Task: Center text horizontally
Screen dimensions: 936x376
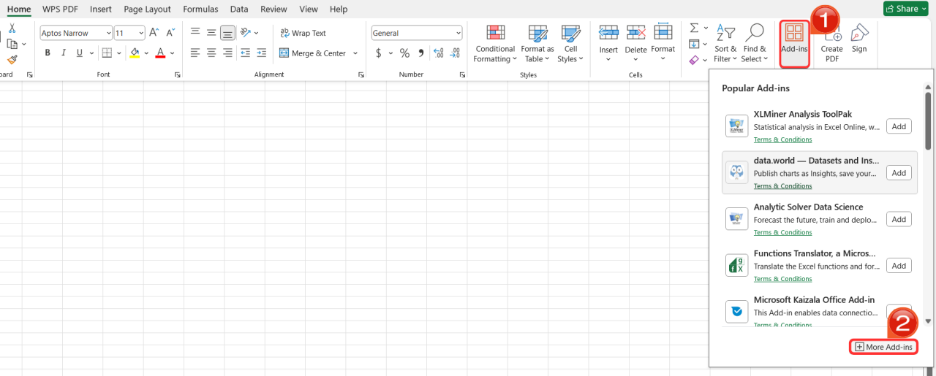Action: [x=211, y=53]
